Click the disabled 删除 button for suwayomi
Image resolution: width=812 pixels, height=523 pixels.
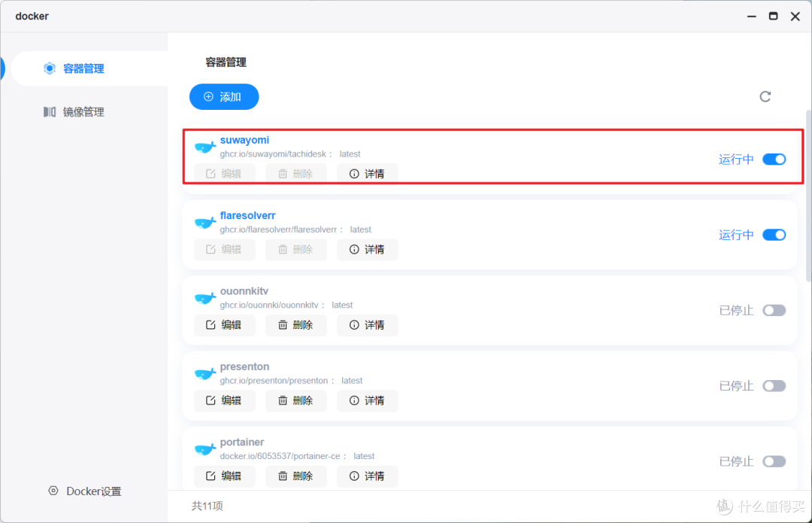coord(295,174)
